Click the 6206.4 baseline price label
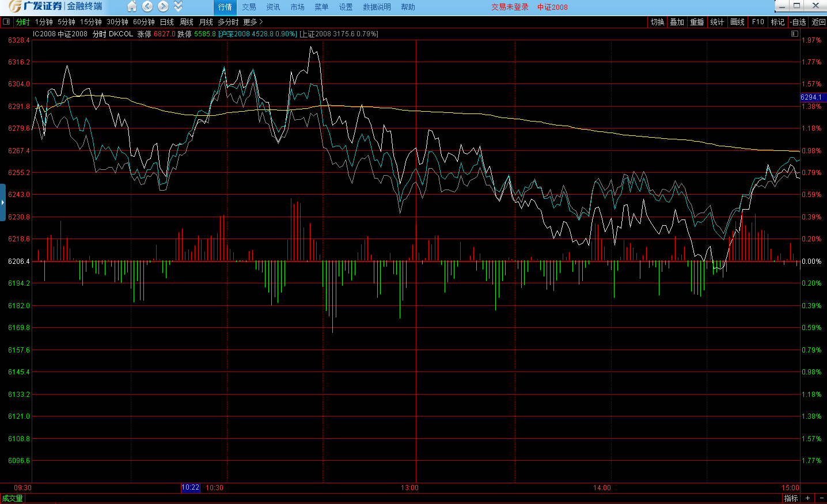The width and height of the screenshot is (827, 504). [x=18, y=262]
